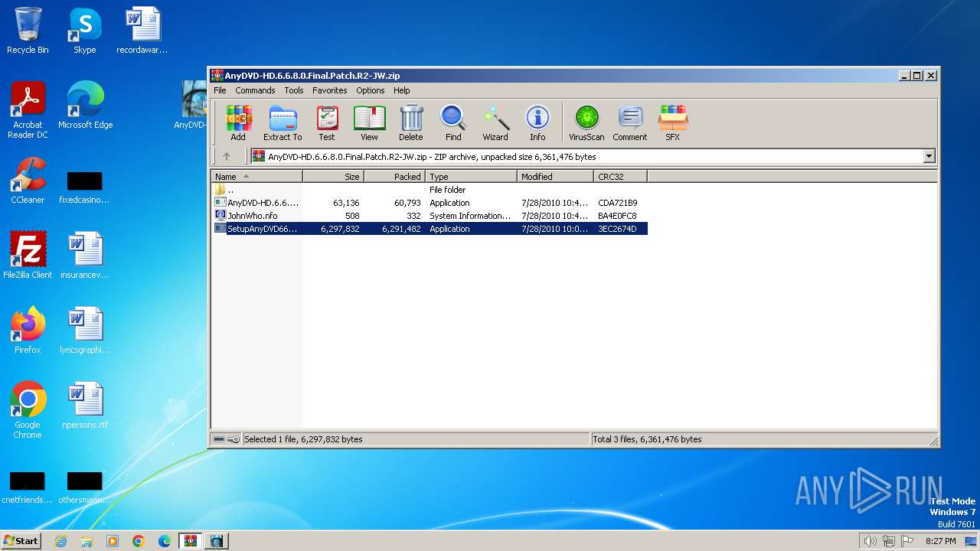Image resolution: width=980 pixels, height=551 pixels.
Task: Open the othersmean... desktop file
Action: 85,487
